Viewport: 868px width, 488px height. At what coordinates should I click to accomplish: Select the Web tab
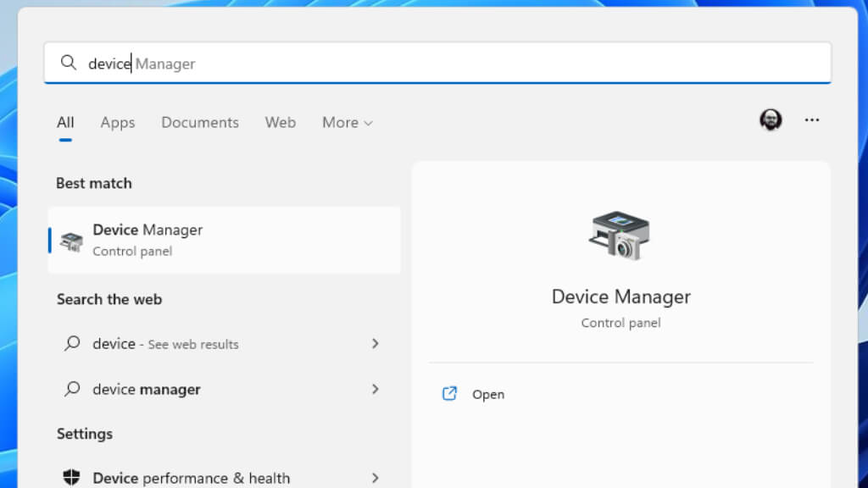pyautogui.click(x=280, y=122)
